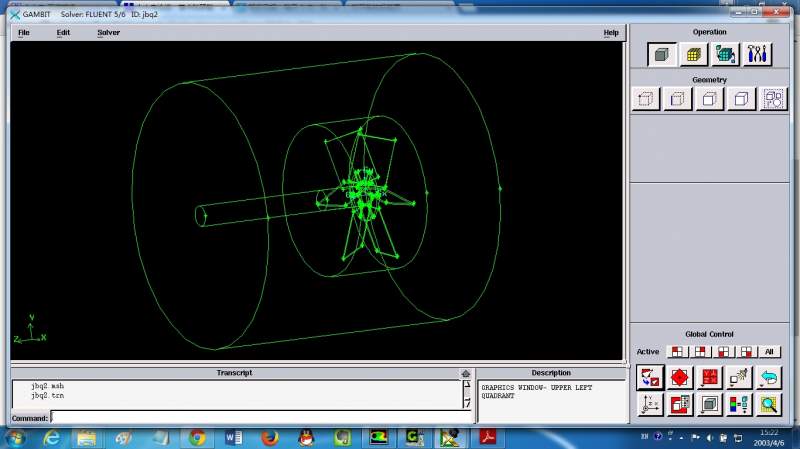Click the jbq2.trn line in Transcript
The height and width of the screenshot is (449, 800).
click(x=47, y=395)
